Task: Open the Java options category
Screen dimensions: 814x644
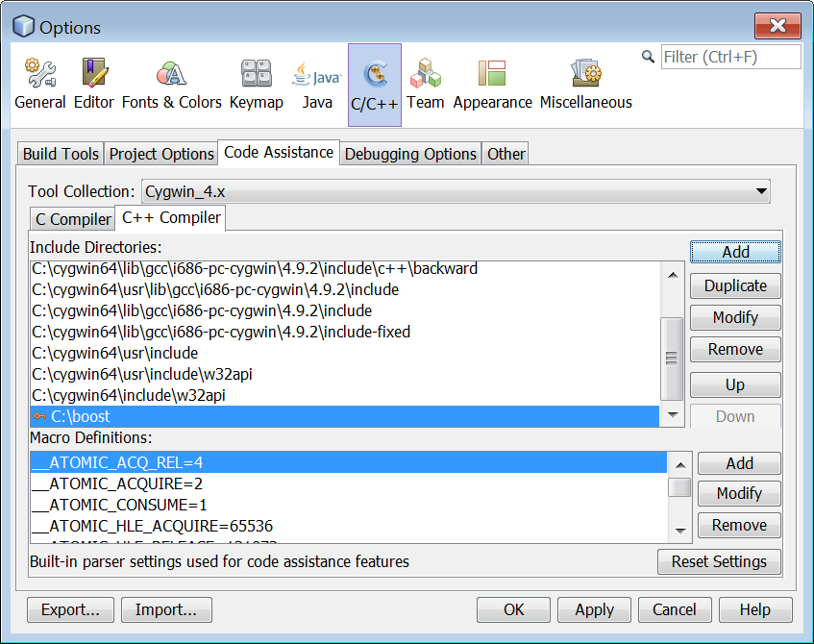Action: tap(317, 85)
